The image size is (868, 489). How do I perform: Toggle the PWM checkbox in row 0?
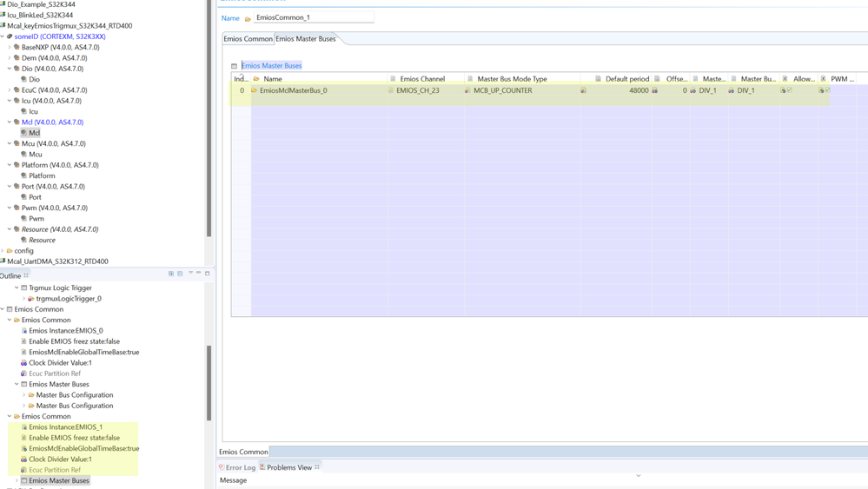827,90
